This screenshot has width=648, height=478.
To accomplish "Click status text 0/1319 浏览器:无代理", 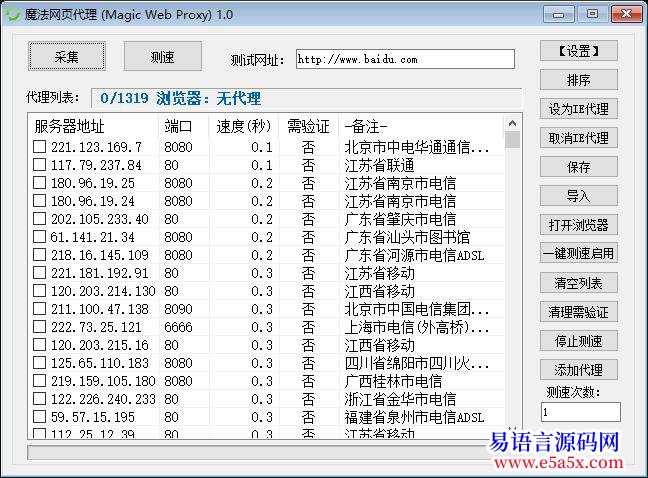I will (x=181, y=98).
